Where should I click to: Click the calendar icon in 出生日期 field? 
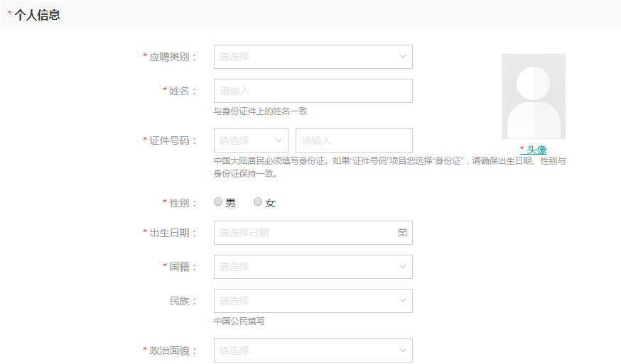click(402, 233)
